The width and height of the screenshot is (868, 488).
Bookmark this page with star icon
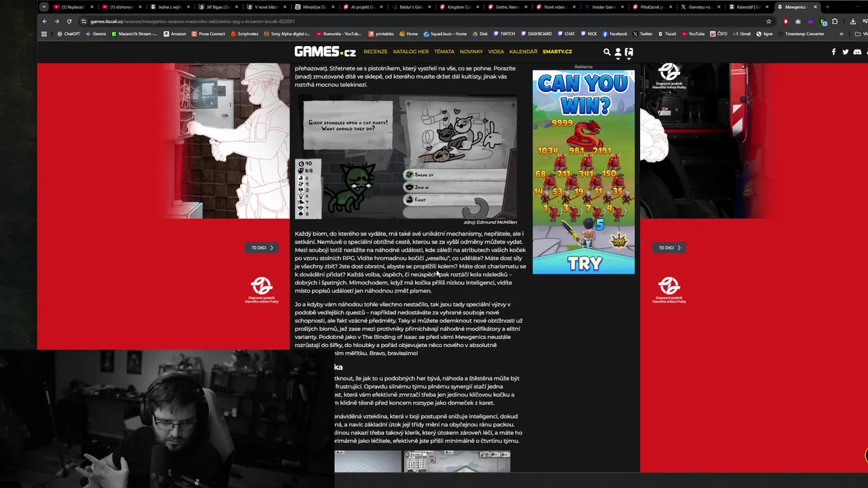coord(768,21)
